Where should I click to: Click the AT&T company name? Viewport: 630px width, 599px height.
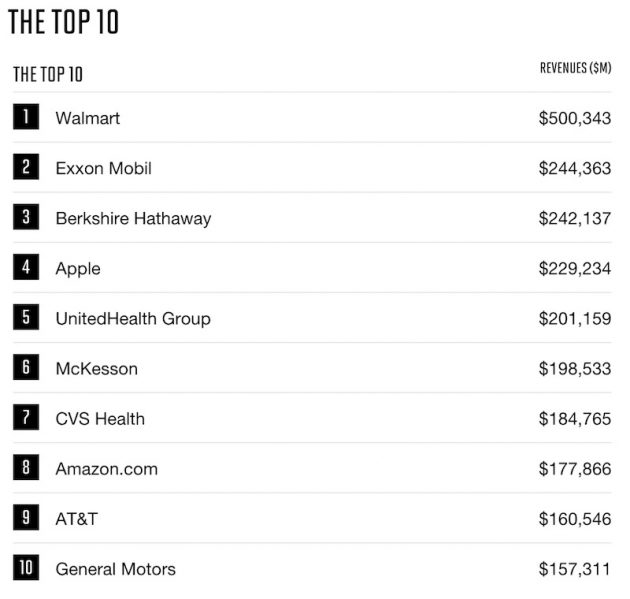tap(76, 519)
